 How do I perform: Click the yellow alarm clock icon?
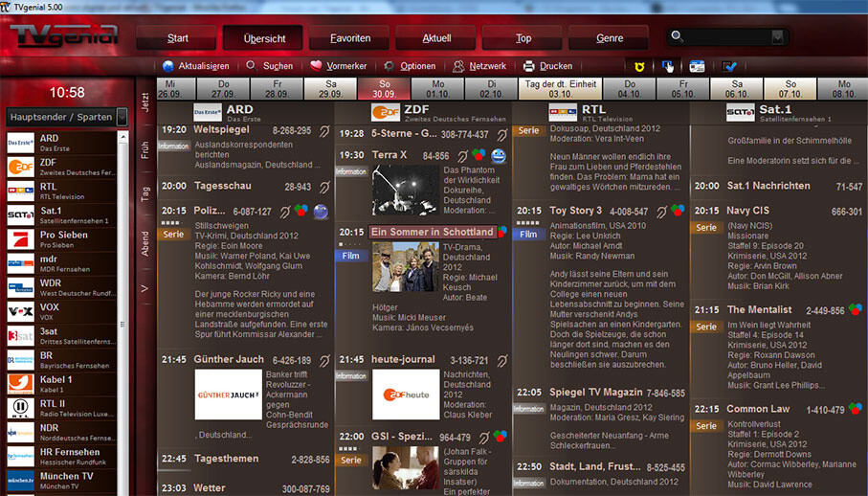[639, 66]
